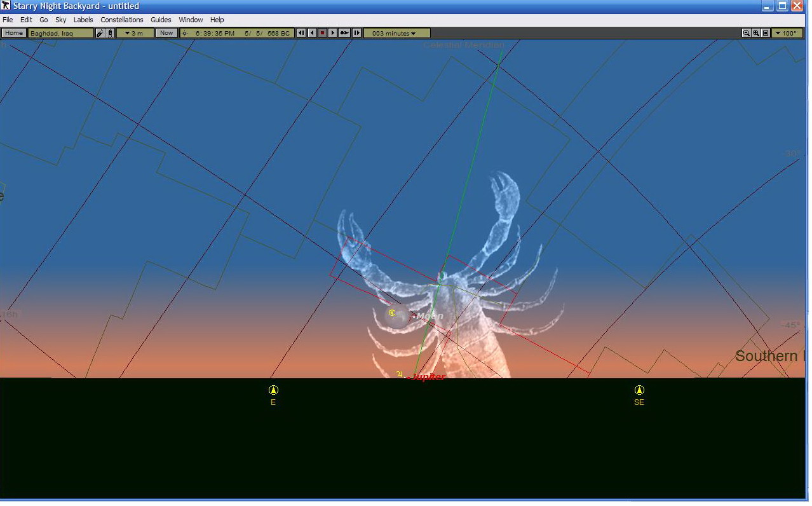This screenshot has height=506, width=812.
Task: Step time forward one increment
Action: 356,33
